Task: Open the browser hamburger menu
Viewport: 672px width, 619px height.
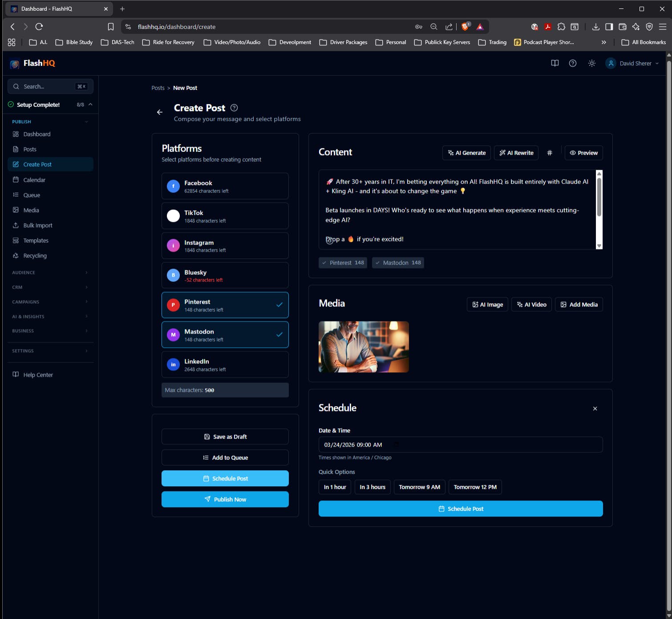Action: click(x=662, y=27)
